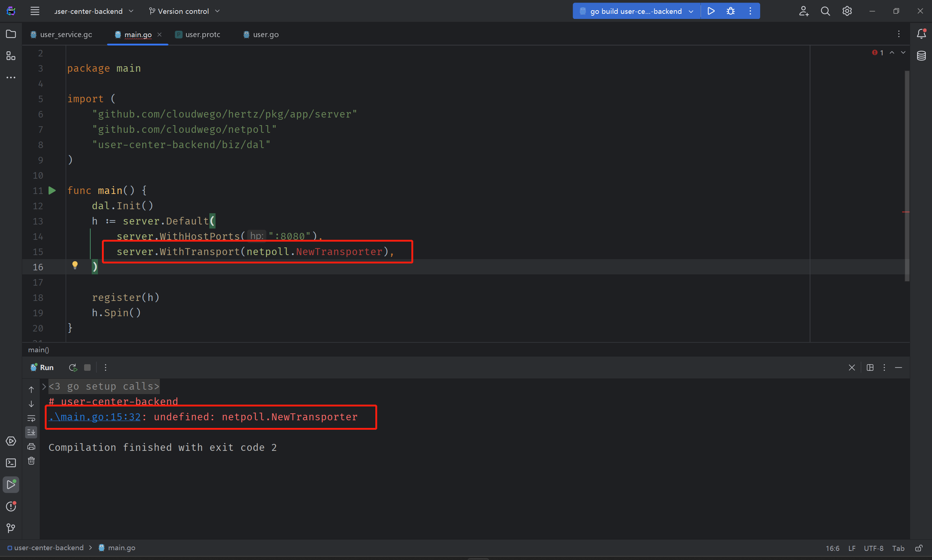932x560 pixels.
Task: Open Search Everywhere magnifier icon
Action: (x=825, y=11)
